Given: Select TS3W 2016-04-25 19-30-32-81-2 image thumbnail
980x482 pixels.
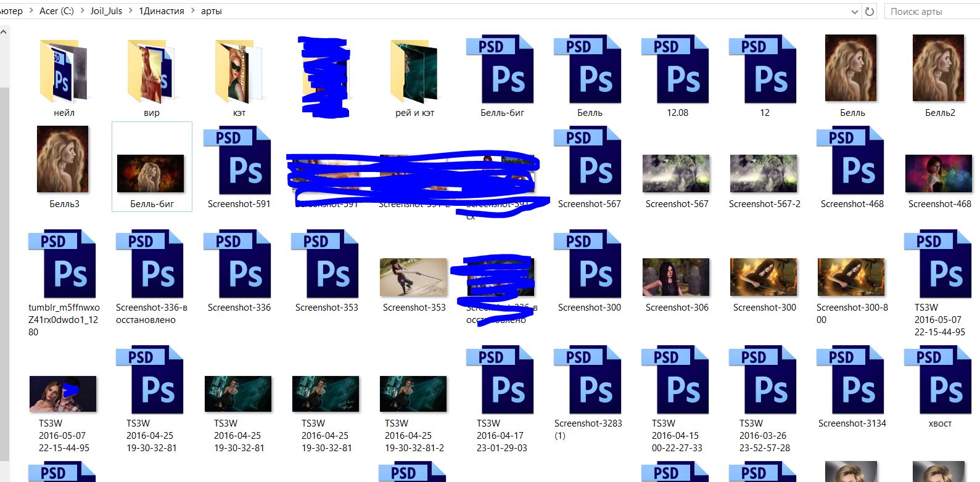Looking at the screenshot, I should point(413,393).
